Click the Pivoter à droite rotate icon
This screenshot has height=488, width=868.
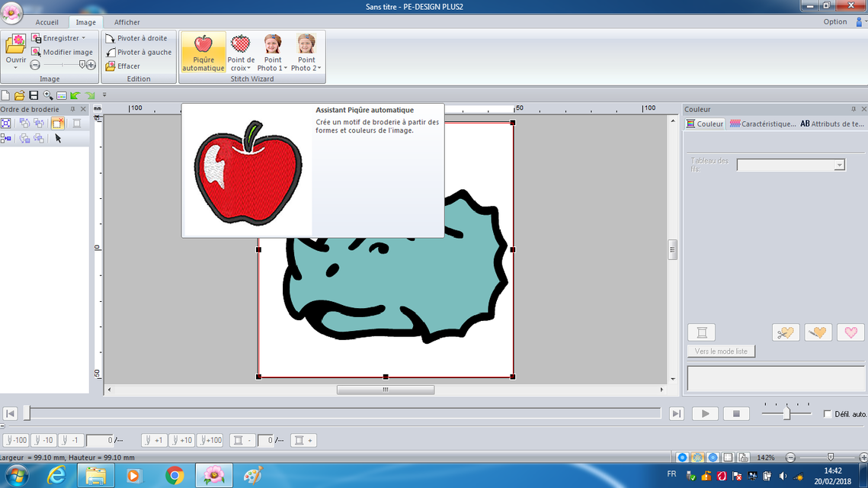[111, 38]
